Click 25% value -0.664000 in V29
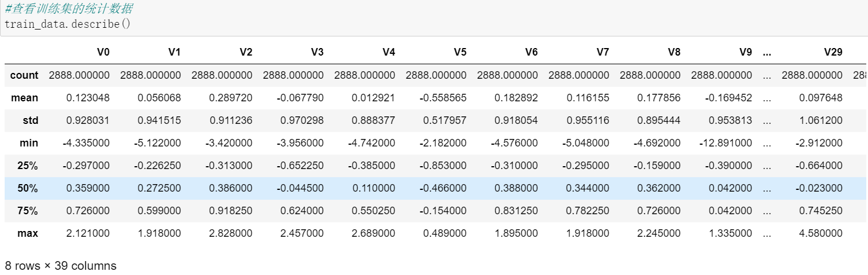The height and width of the screenshot is (275, 868). tap(819, 166)
